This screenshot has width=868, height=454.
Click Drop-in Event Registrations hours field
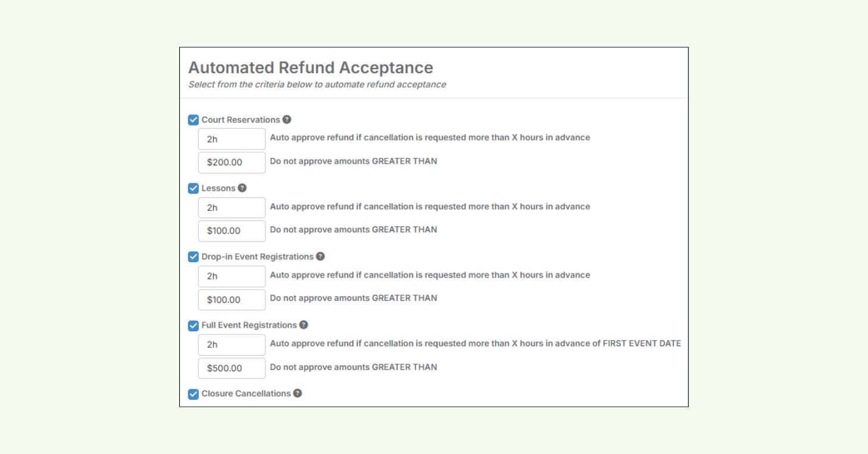point(232,276)
